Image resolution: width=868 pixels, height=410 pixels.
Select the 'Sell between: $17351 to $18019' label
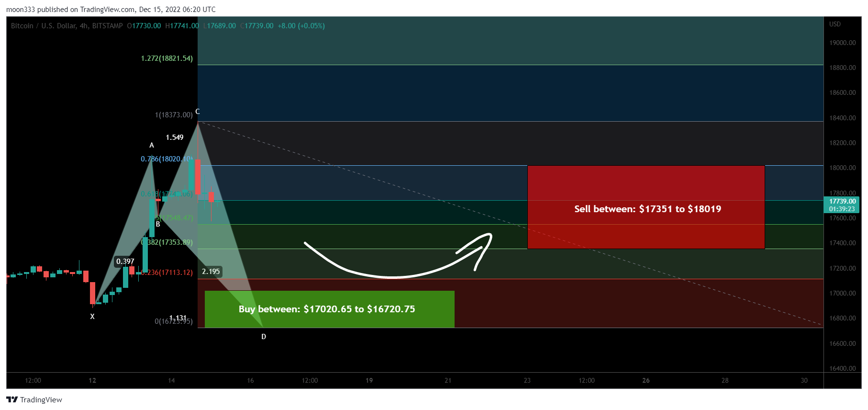[x=647, y=209]
